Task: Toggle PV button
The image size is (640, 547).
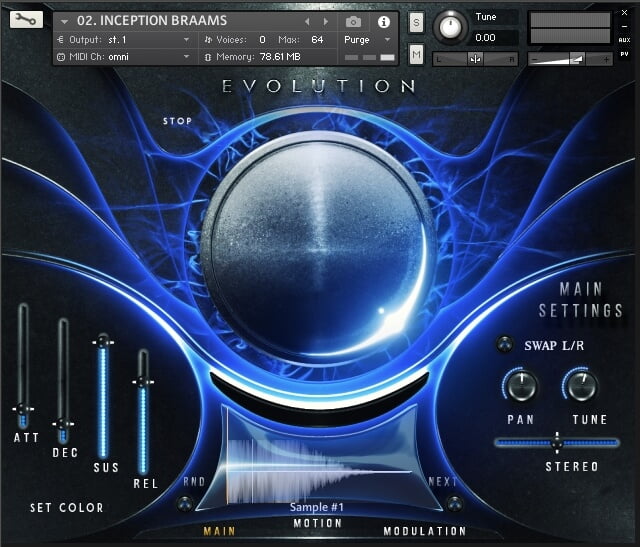Action: click(624, 54)
